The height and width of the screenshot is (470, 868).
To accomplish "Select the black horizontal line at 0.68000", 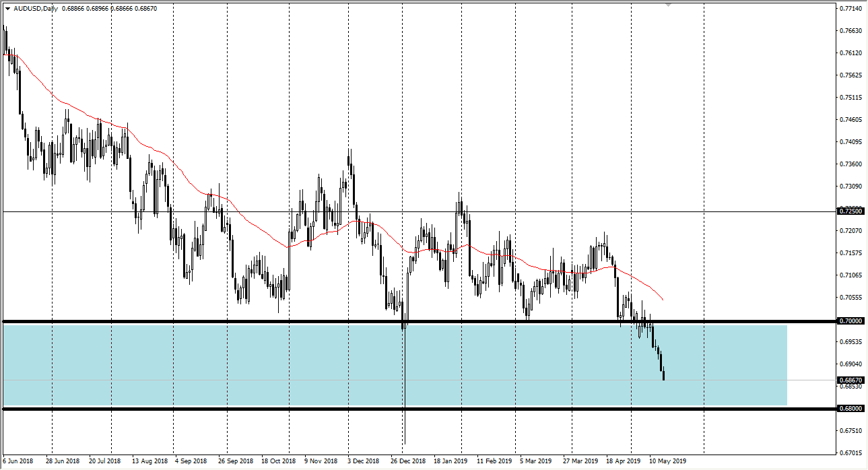I will coord(269,408).
